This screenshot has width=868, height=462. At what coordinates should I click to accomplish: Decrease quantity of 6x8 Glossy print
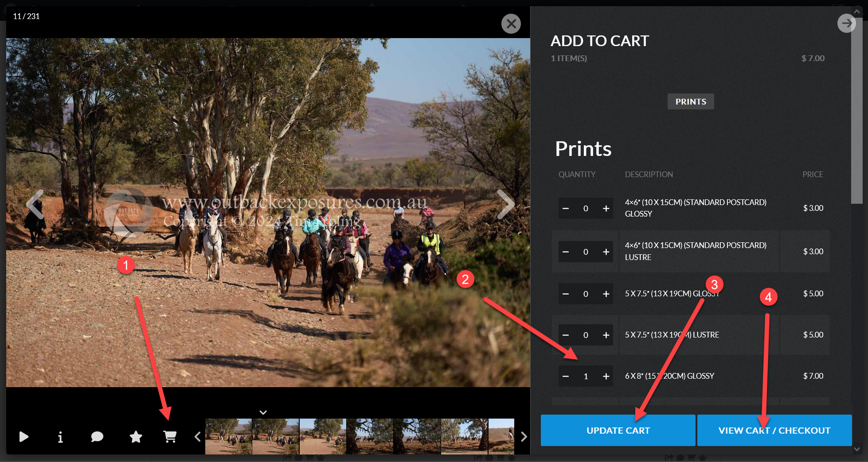[566, 377]
